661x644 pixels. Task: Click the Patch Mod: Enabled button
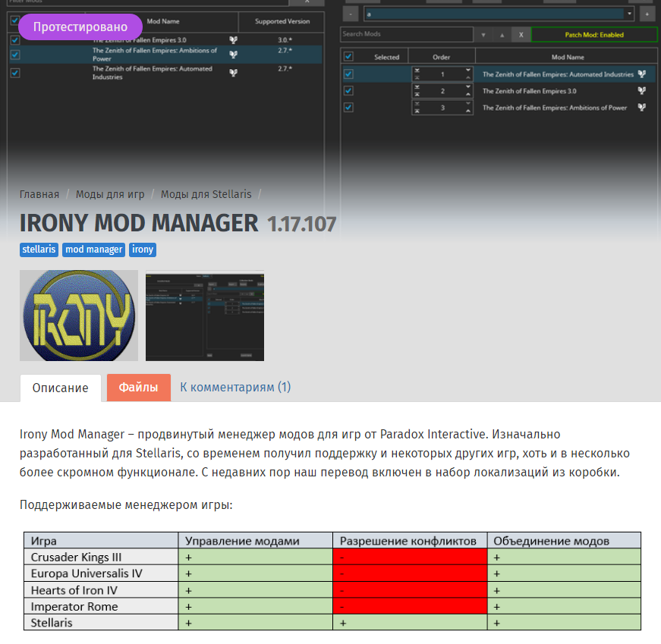coord(594,35)
